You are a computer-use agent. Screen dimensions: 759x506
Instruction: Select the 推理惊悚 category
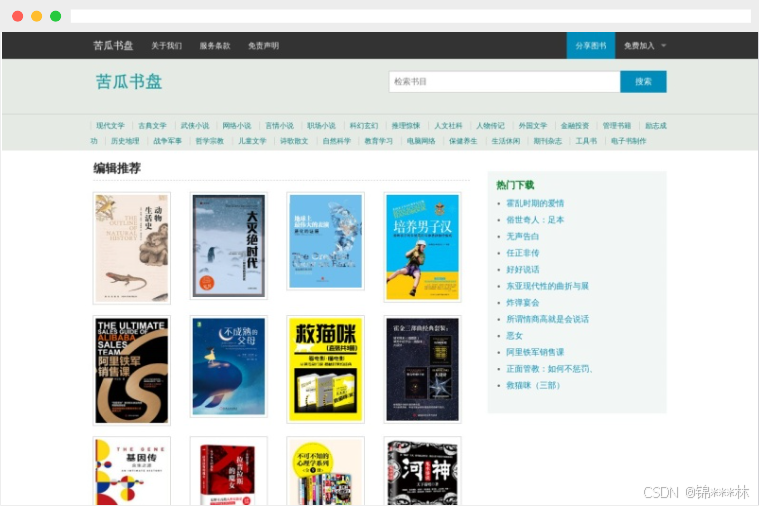tap(406, 125)
